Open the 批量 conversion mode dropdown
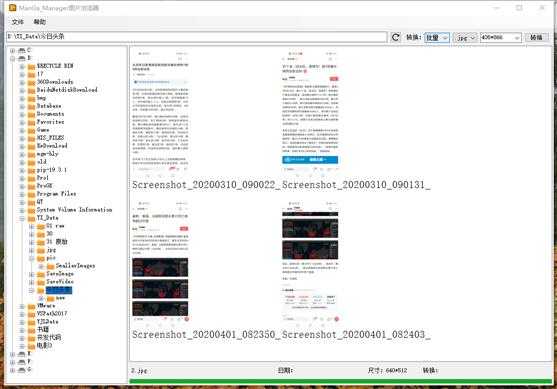This screenshot has width=557, height=389. point(437,37)
